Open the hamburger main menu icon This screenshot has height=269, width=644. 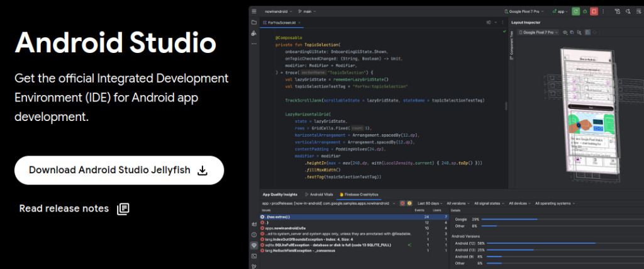[253, 11]
